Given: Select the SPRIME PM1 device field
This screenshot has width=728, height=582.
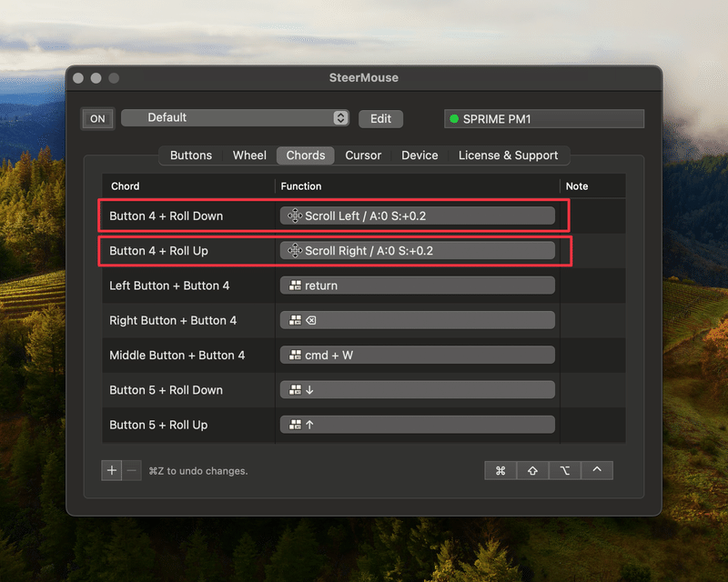Looking at the screenshot, I should 544,119.
